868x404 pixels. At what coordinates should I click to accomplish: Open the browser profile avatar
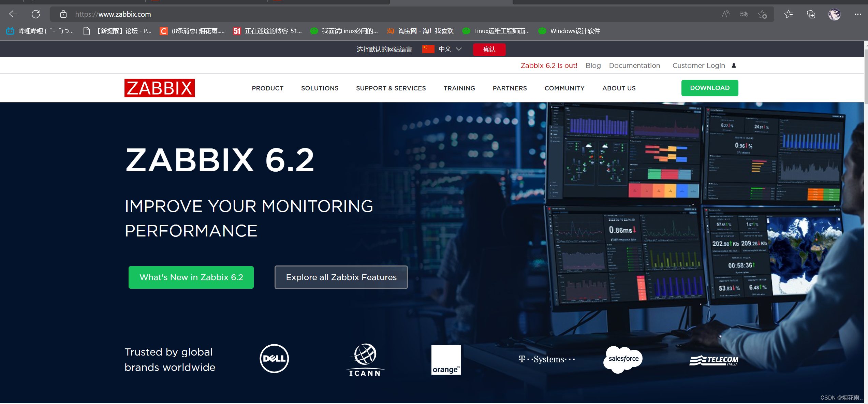(x=834, y=14)
